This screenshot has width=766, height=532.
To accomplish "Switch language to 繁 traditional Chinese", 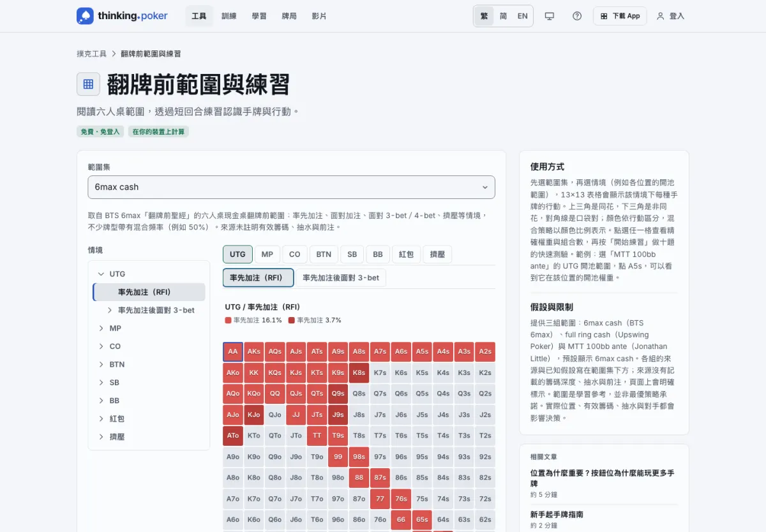I will pos(484,16).
